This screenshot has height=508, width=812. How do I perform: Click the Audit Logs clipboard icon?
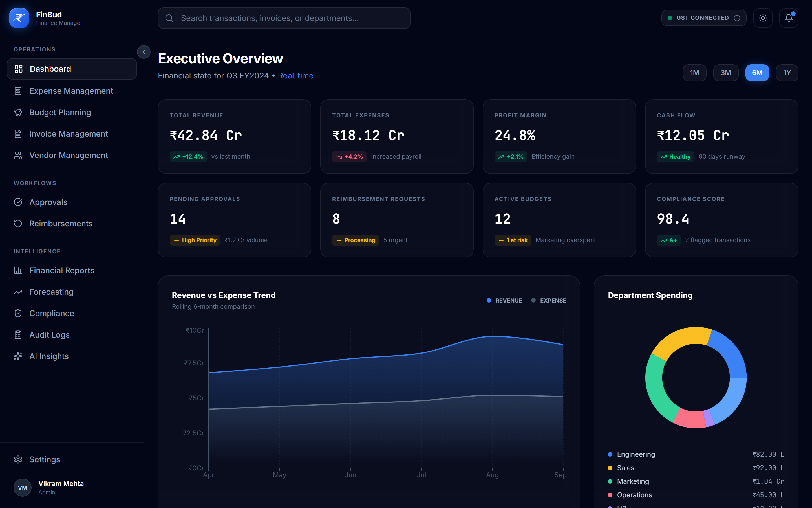pos(18,335)
